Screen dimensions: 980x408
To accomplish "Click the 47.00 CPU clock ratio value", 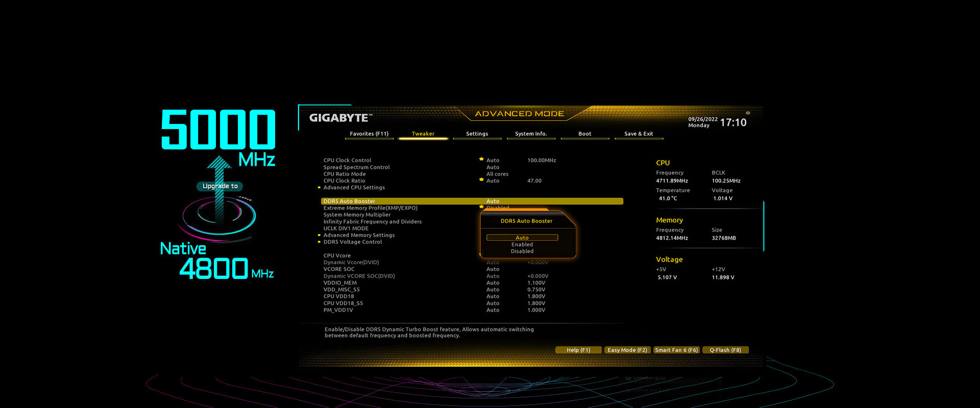I will [x=534, y=181].
